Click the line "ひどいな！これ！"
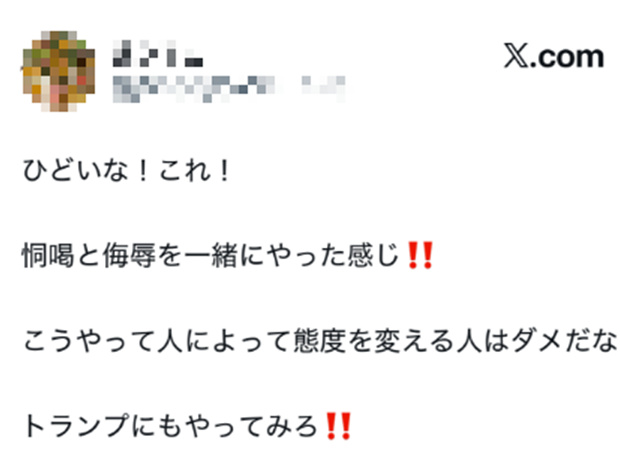The width and height of the screenshot is (620, 465). (126, 170)
